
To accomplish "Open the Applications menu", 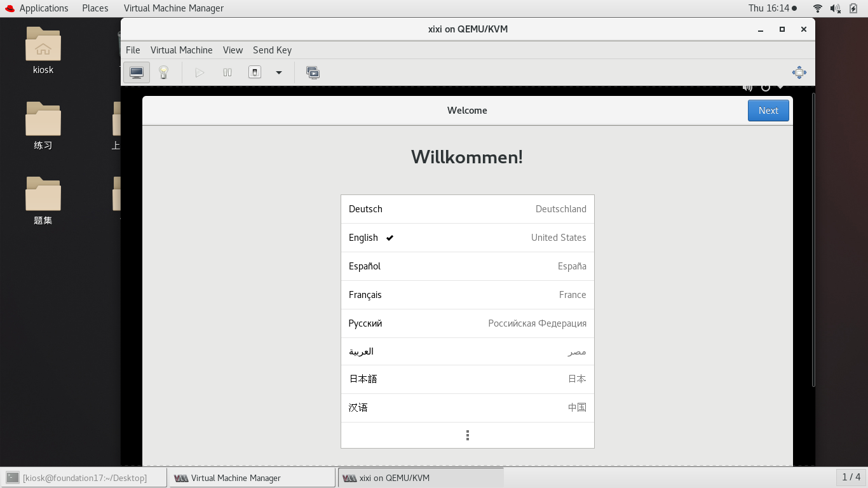I will pyautogui.click(x=44, y=8).
